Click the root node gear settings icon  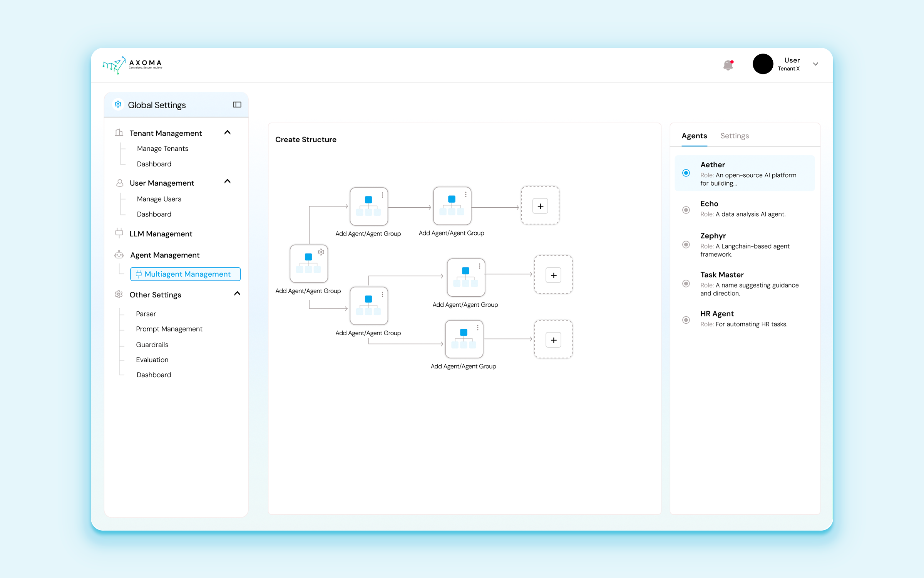321,252
